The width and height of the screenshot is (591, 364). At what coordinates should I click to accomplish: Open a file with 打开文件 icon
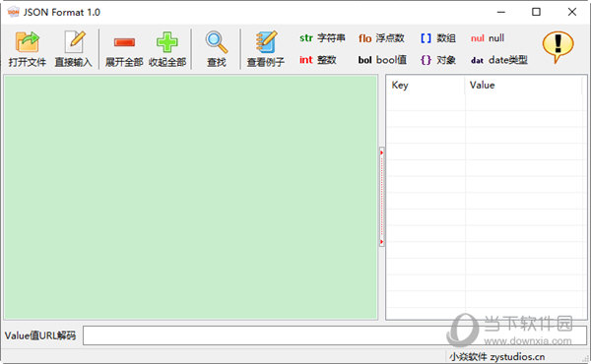pos(28,49)
